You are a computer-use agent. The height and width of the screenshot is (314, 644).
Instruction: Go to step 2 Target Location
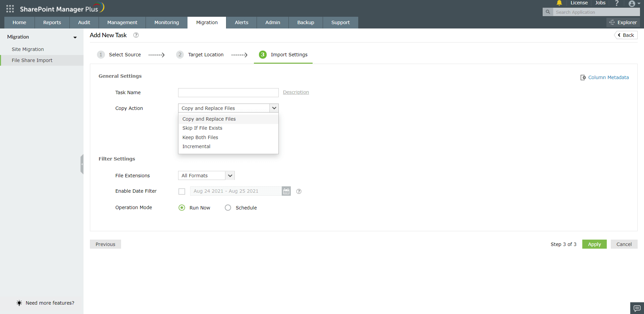point(200,55)
